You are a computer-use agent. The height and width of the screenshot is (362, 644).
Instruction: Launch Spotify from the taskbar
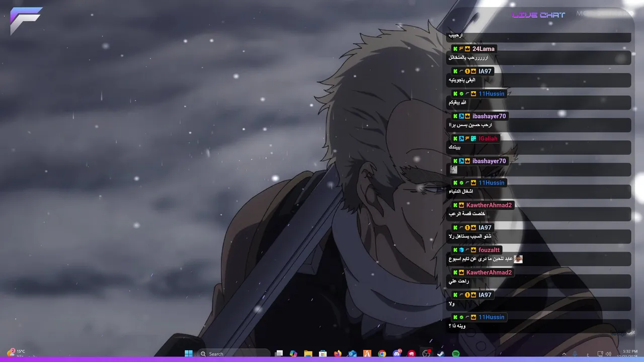click(456, 353)
